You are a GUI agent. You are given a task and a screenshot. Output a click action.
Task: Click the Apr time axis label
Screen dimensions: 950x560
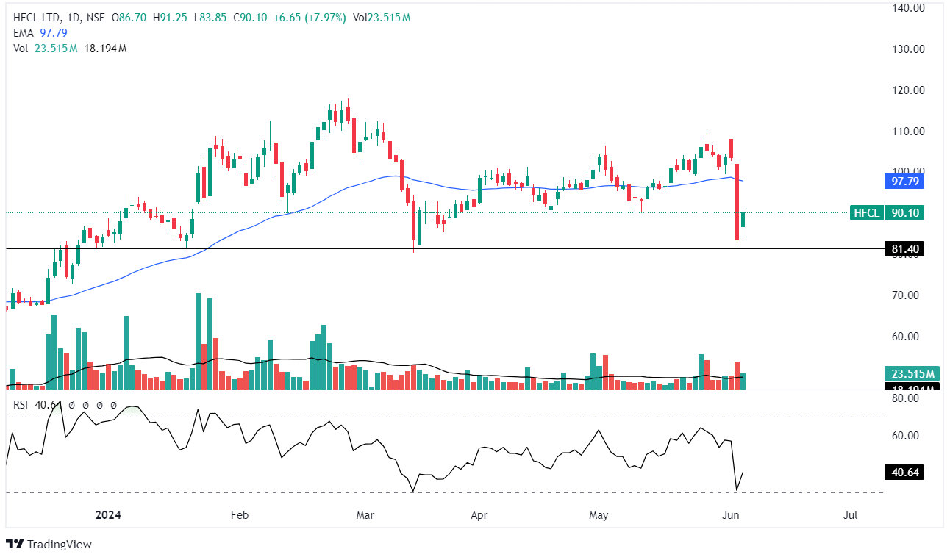[x=479, y=515]
